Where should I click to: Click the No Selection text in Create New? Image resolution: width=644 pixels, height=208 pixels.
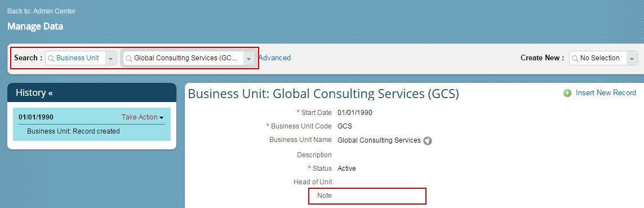pyautogui.click(x=600, y=58)
